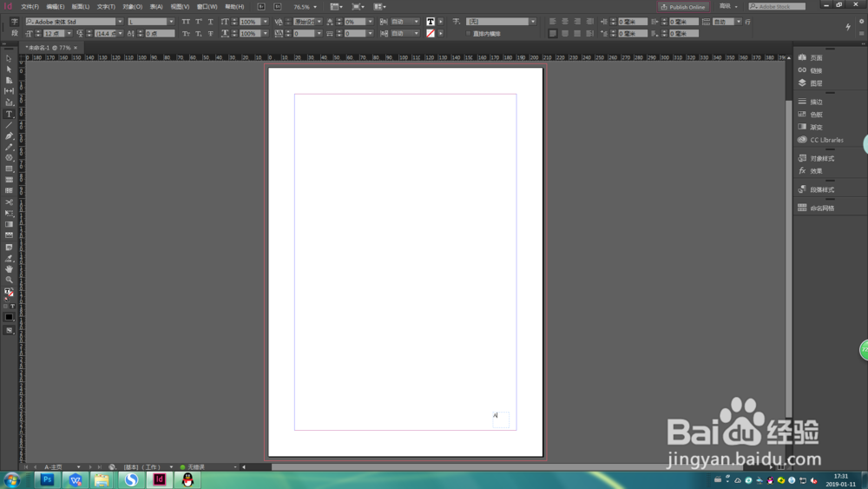
Task: Select the Ellipse Frame tool
Action: [x=9, y=158]
